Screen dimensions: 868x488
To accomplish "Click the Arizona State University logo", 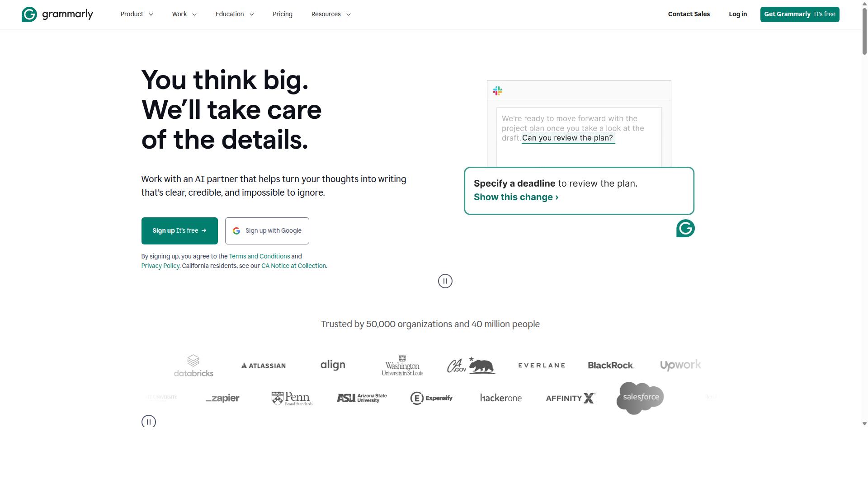I will coord(362,398).
